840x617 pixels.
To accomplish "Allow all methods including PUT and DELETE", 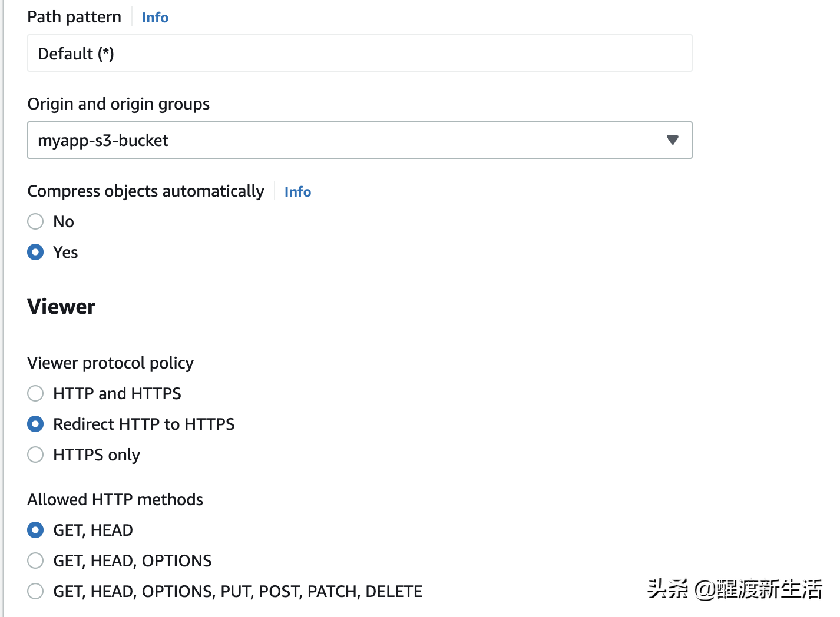I will 35,591.
